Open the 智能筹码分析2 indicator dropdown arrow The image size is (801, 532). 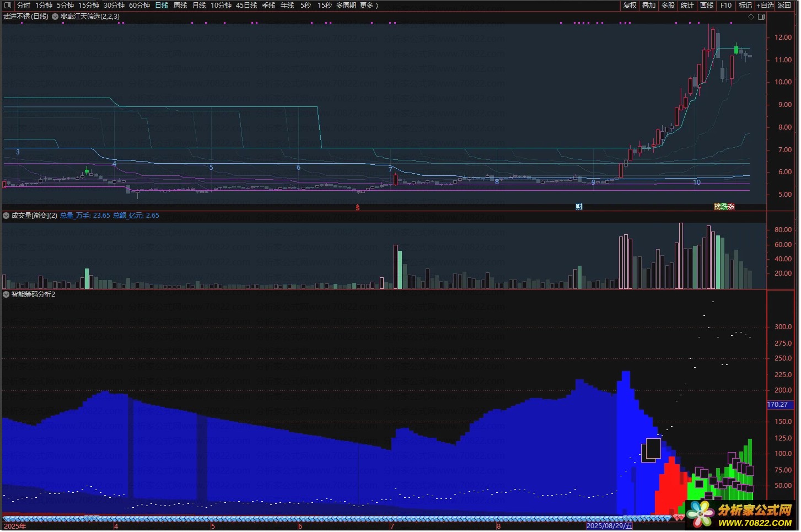point(6,294)
